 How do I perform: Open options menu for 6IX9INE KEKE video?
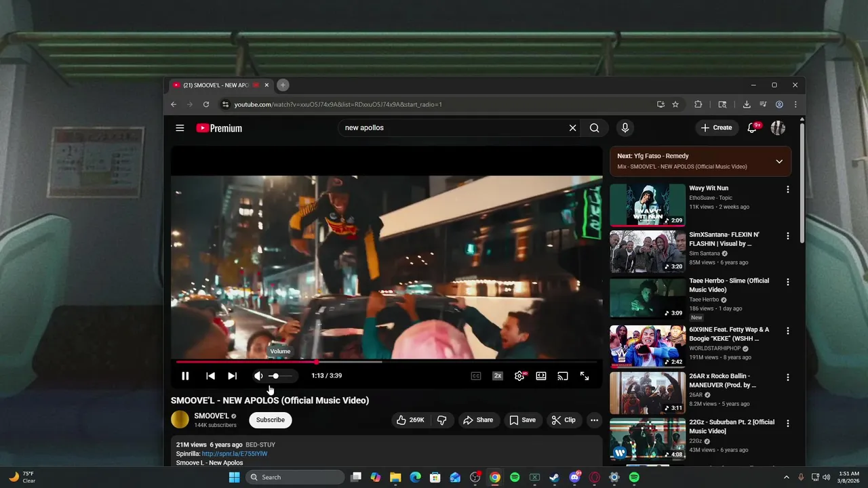787,331
